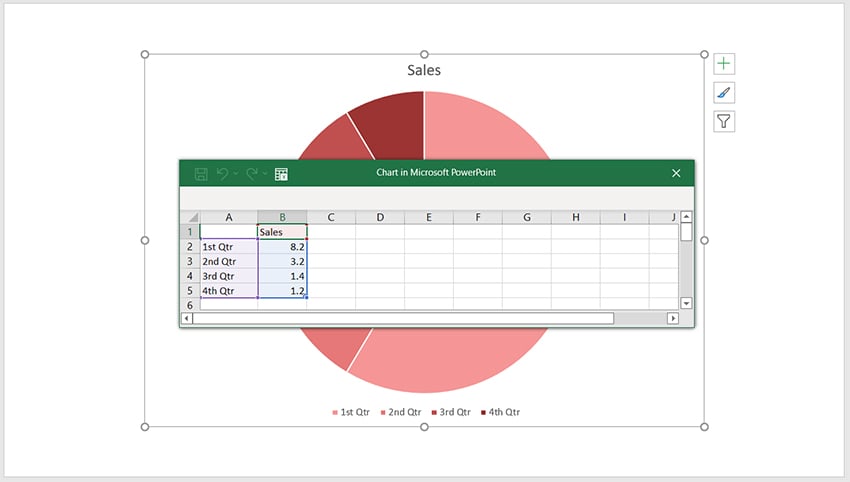Click the Redo arrow icon
Viewport: 850px width, 482px height.
click(x=252, y=173)
